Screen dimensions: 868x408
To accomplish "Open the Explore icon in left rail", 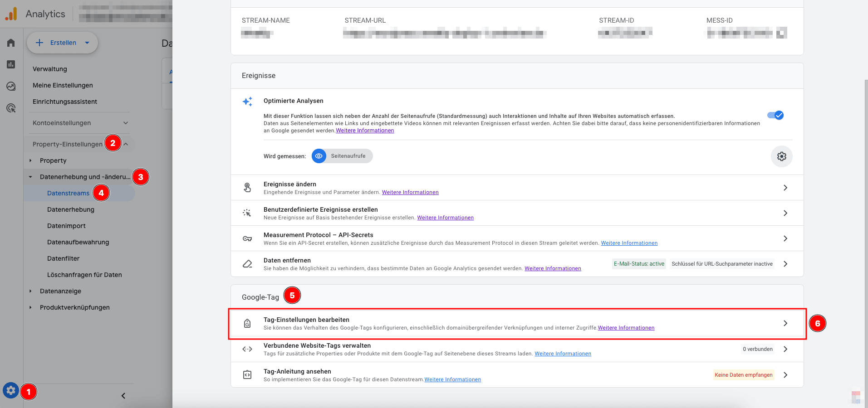I will tap(11, 86).
